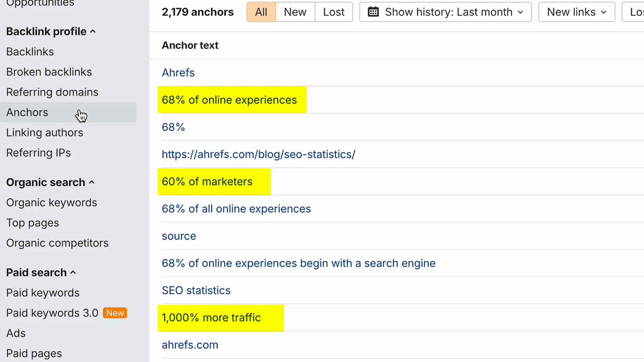
Task: Switch to the Lost anchors filter
Action: pyautogui.click(x=333, y=12)
